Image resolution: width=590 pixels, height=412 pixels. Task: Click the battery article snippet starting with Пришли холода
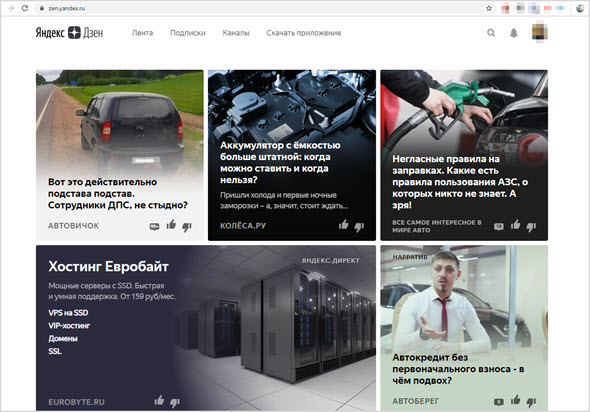pos(284,201)
